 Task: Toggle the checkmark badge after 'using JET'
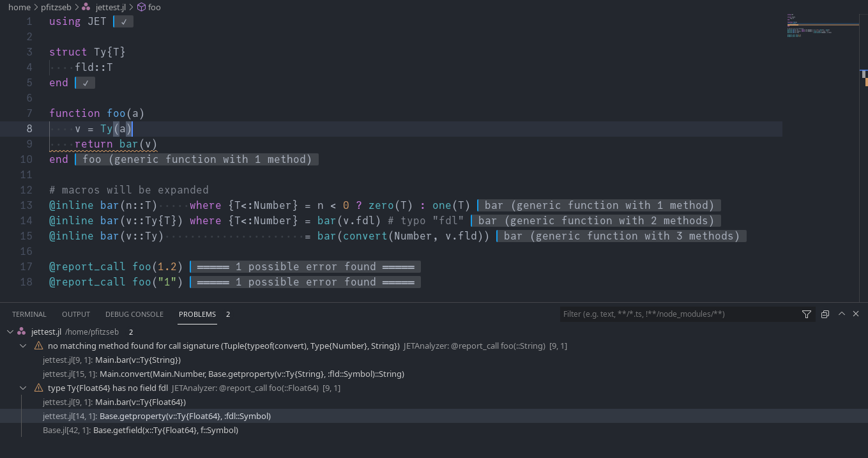point(123,21)
